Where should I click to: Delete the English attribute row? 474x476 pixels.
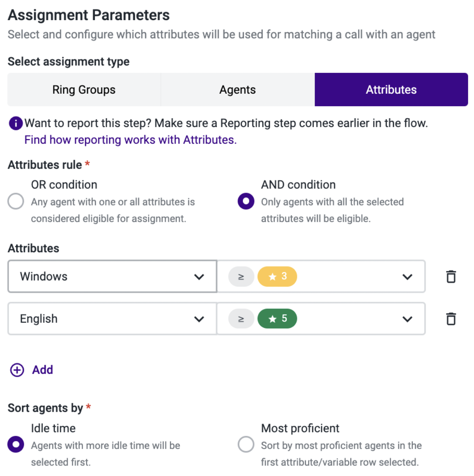click(x=451, y=319)
